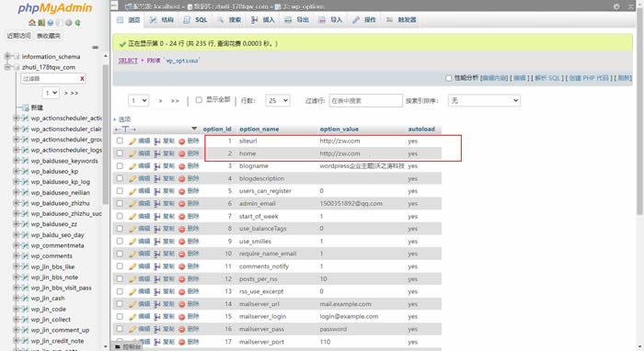Click the edit pencil for mailserver_pass row

click(132, 329)
